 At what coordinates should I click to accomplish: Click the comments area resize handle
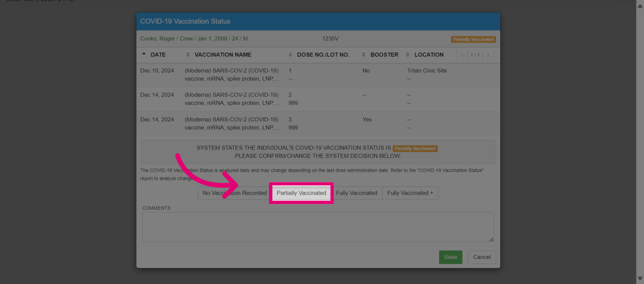[x=491, y=239]
